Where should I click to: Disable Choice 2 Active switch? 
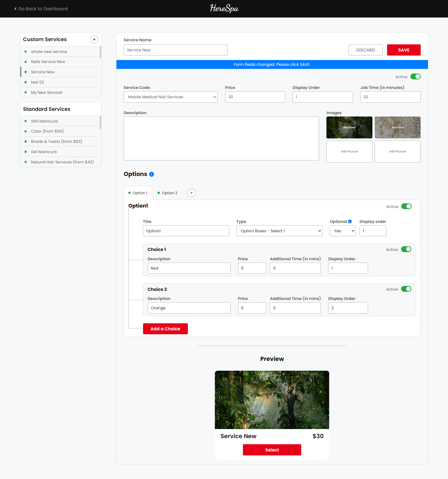pos(406,289)
